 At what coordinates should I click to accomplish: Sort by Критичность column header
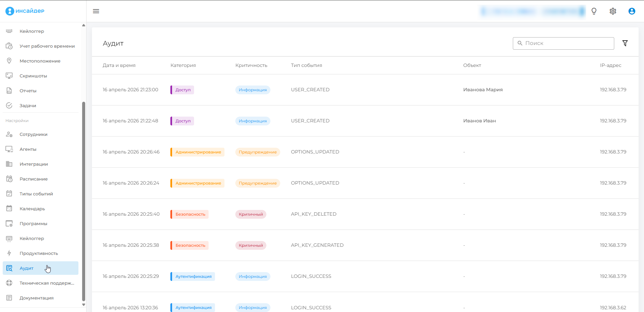251,65
